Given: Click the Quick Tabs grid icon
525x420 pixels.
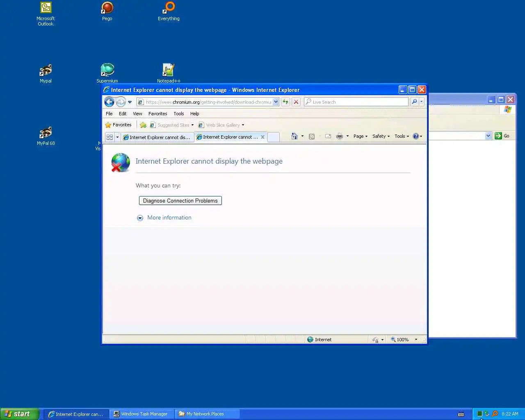Looking at the screenshot, I should [x=110, y=137].
